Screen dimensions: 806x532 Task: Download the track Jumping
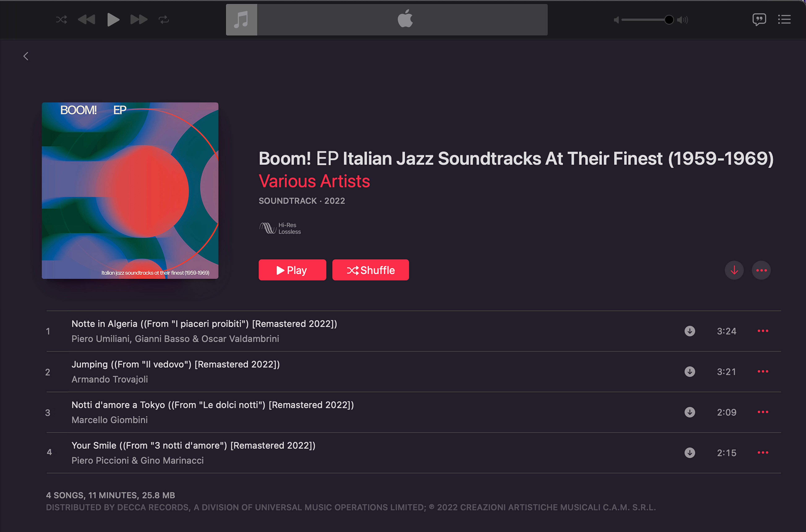[690, 372]
